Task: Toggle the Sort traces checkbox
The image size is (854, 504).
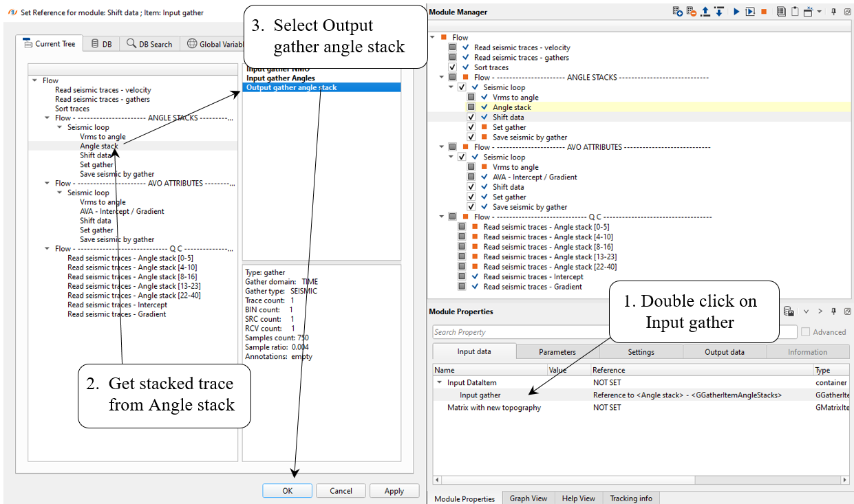Action: [x=452, y=67]
